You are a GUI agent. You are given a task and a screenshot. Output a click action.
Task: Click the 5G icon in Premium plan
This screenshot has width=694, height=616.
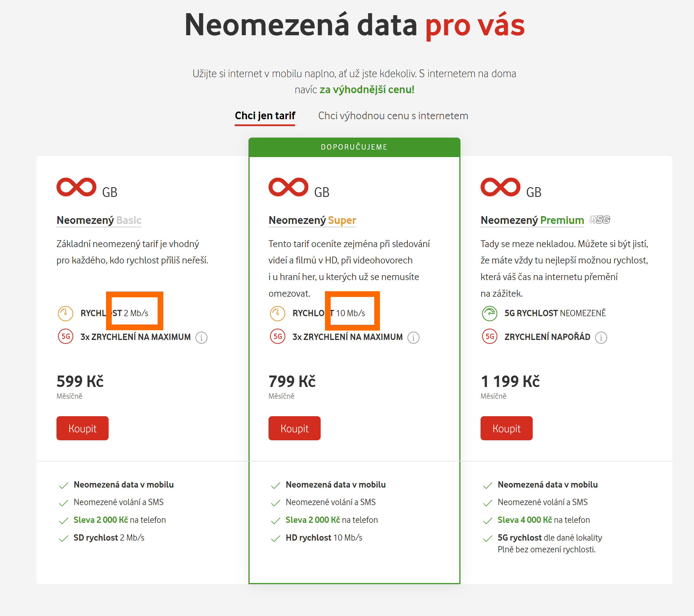[490, 337]
